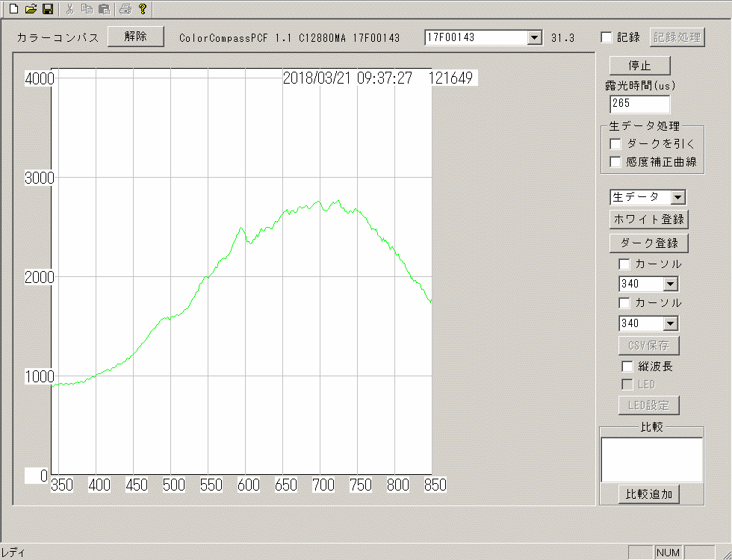The image size is (732, 560).
Task: Enable the second カーソル checkbox below 340
Action: 624,303
